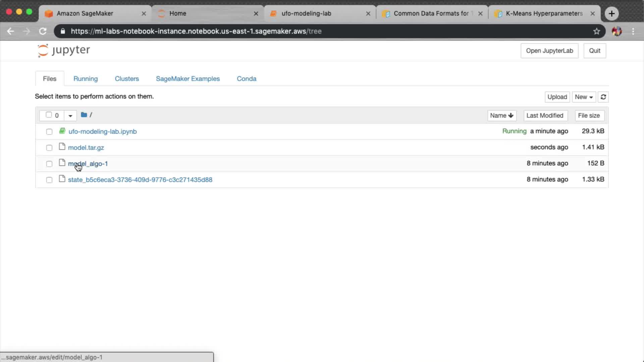Expand the New dropdown menu
Screen dimensions: 644x362
pyautogui.click(x=584, y=97)
